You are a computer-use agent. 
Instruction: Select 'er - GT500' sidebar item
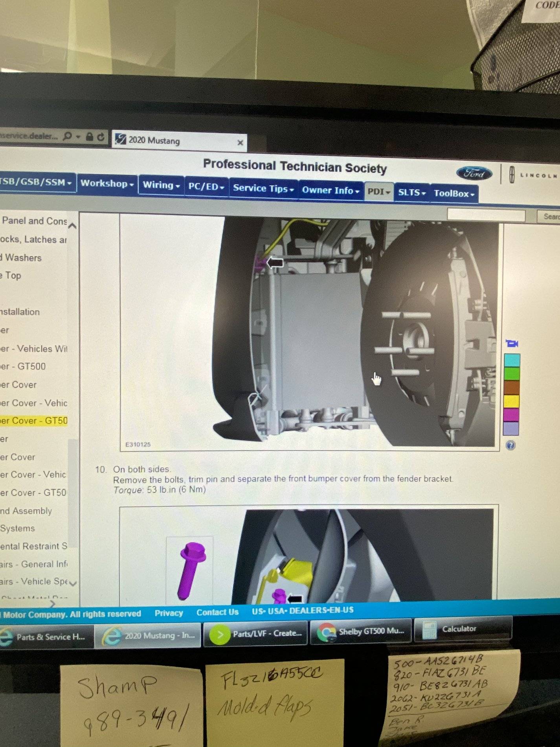[23, 366]
